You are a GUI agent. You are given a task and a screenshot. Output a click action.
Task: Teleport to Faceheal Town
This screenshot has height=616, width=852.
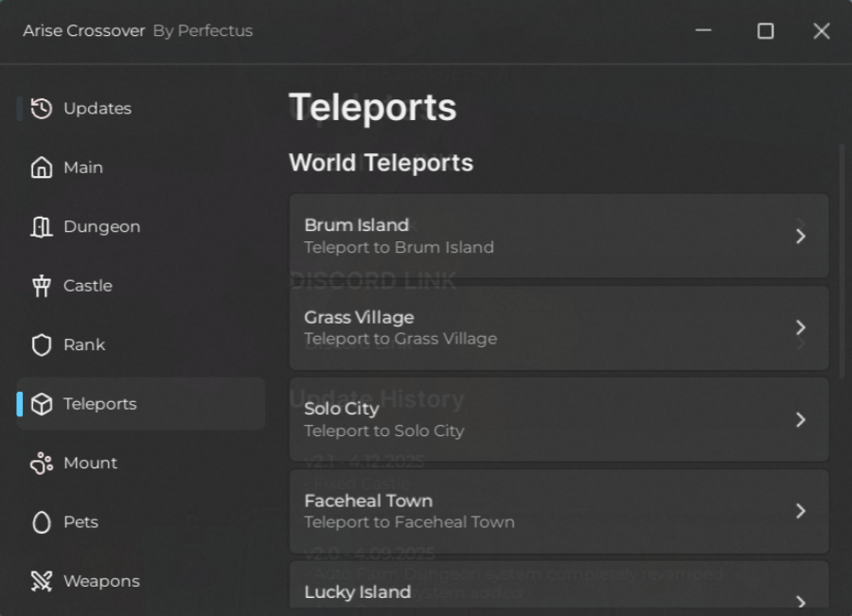click(x=559, y=511)
